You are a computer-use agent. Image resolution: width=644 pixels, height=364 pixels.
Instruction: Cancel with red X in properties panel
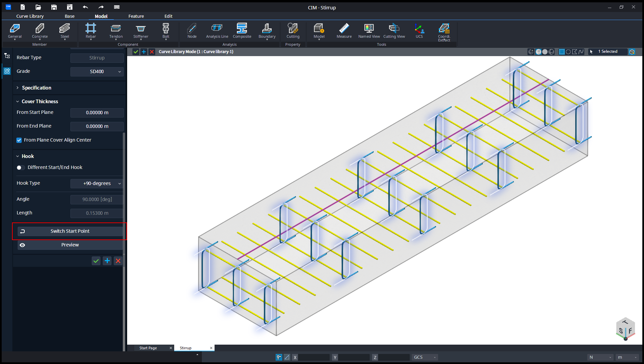click(118, 261)
